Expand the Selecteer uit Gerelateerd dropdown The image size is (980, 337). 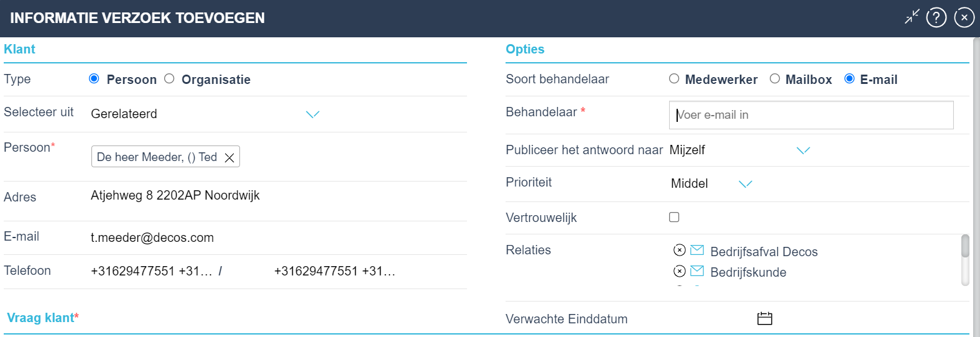pos(313,114)
